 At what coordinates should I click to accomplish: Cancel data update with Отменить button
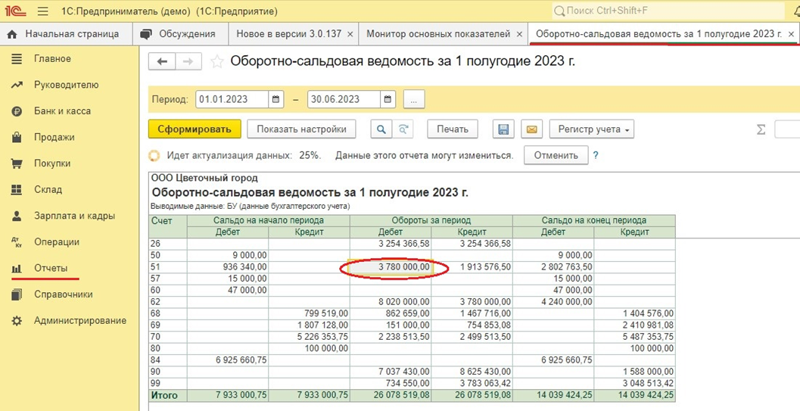556,156
